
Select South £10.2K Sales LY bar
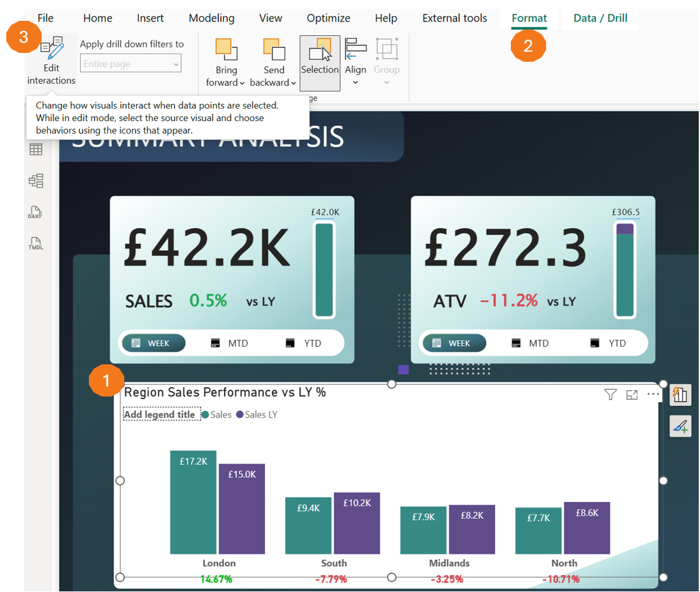tap(357, 523)
